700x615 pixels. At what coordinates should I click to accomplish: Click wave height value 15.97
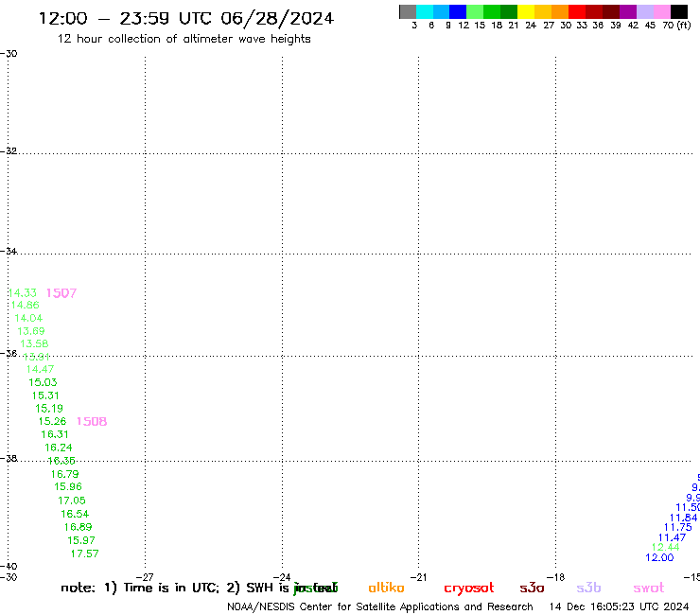point(81,540)
